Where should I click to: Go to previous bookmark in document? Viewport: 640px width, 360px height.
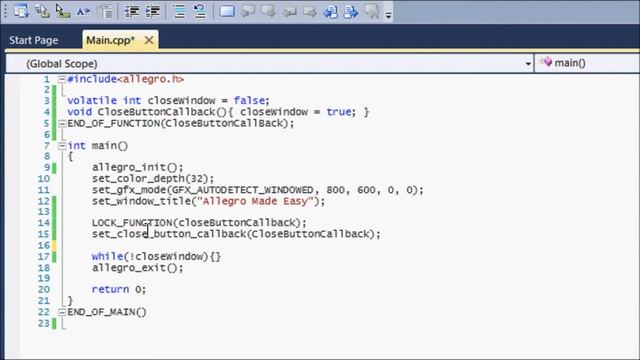coord(330,11)
